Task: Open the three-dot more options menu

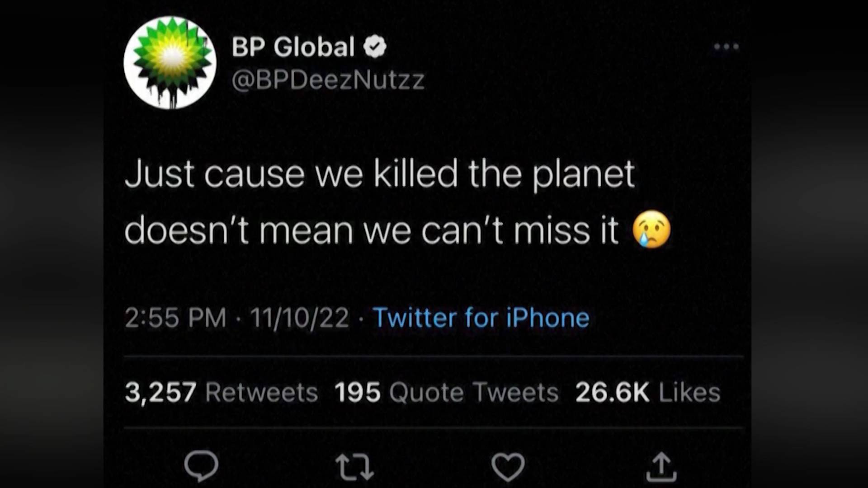Action: pyautogui.click(x=726, y=47)
